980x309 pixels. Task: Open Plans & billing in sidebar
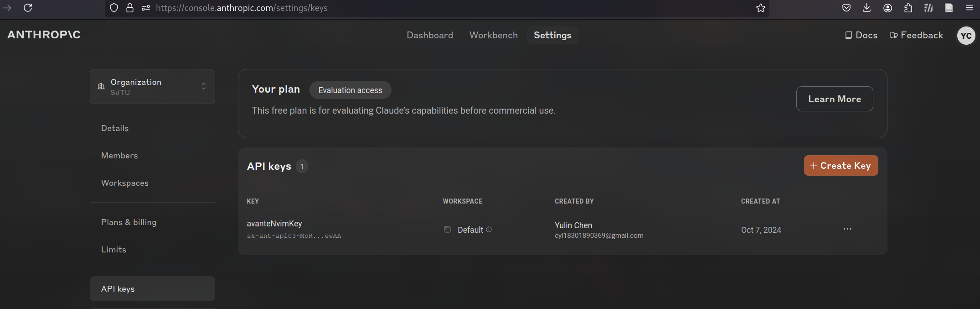tap(129, 222)
